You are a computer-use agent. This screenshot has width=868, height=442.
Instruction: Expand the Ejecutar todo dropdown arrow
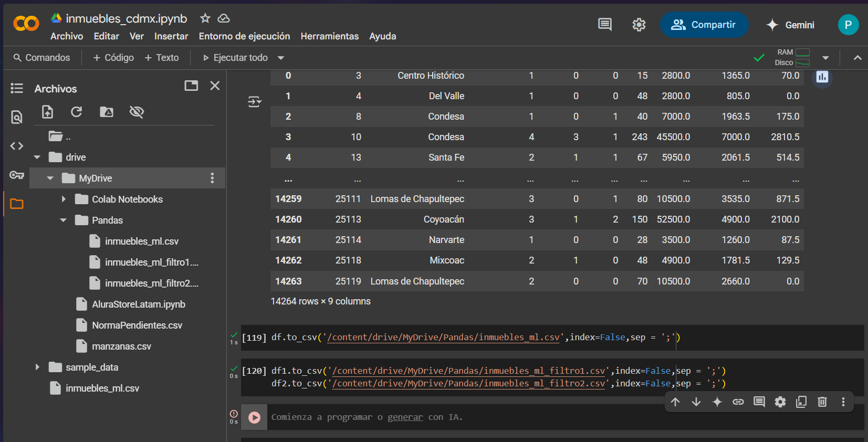point(281,58)
